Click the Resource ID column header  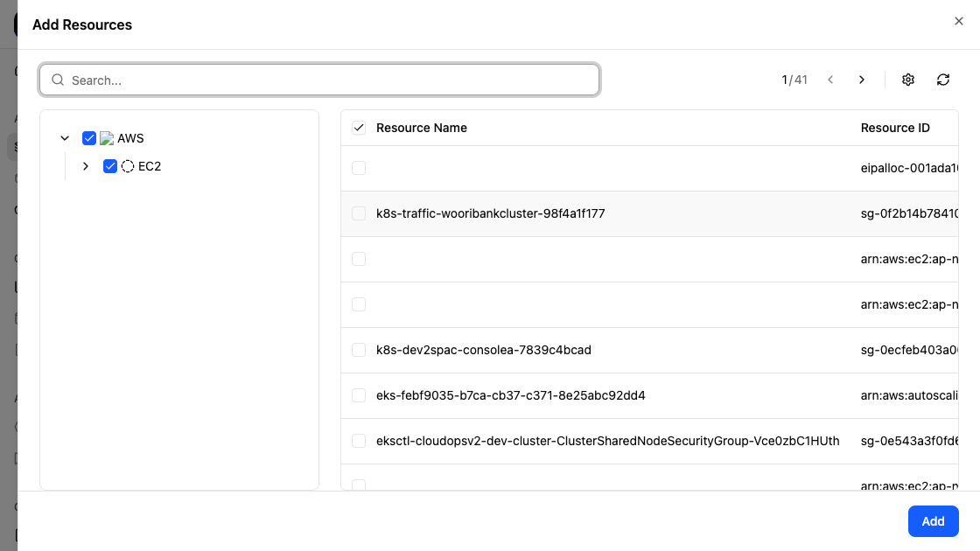[895, 128]
